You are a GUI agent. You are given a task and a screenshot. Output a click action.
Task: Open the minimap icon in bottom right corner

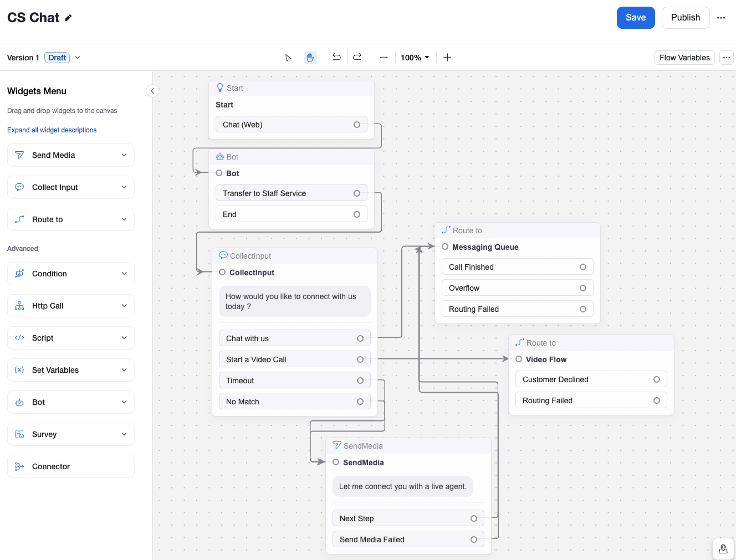tap(723, 548)
